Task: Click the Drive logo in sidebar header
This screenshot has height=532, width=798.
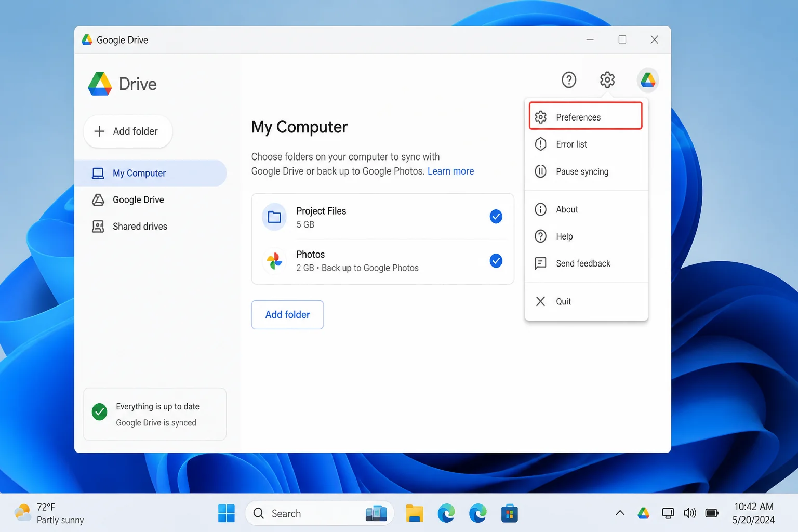Action: click(x=100, y=84)
